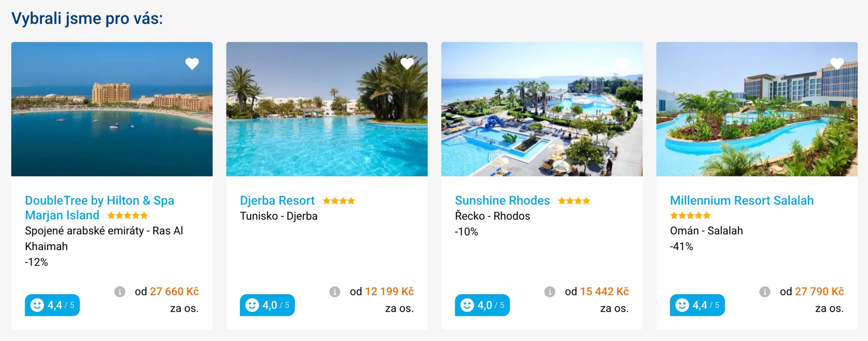Image resolution: width=868 pixels, height=341 pixels.
Task: Toggle heart favorite on Djerba Resort
Action: [x=407, y=63]
